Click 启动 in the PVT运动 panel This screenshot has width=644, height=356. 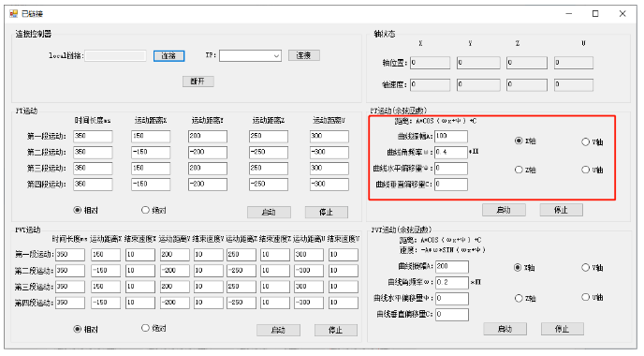point(278,330)
